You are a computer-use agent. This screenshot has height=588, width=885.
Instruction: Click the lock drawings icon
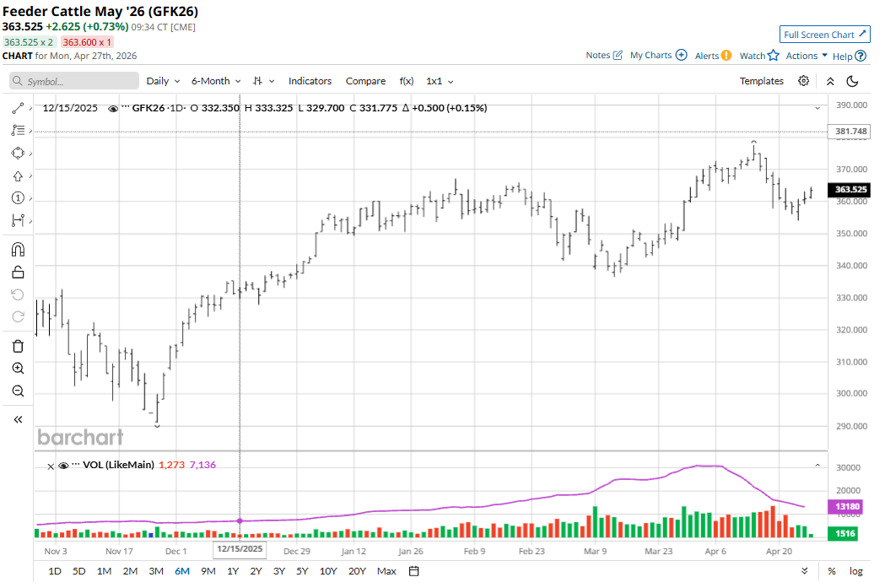tap(18, 272)
